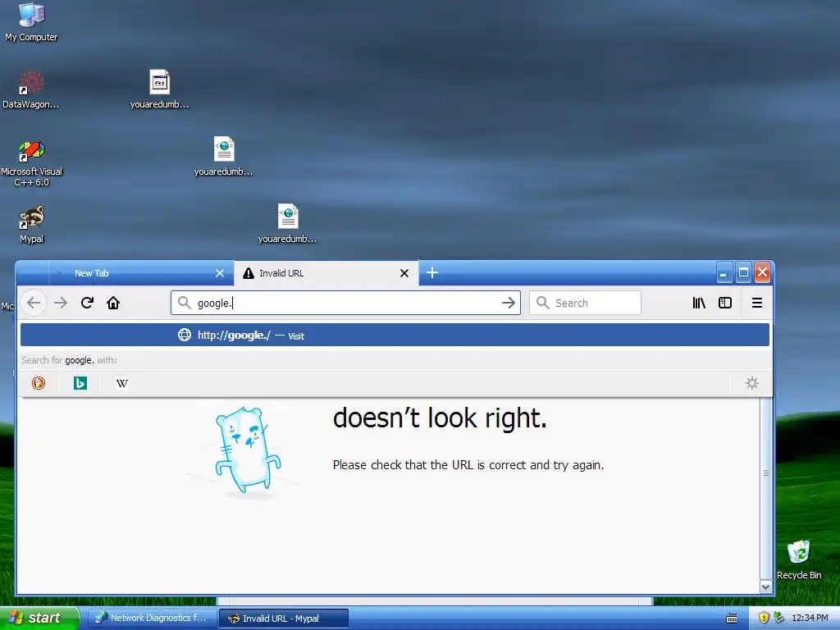840x630 pixels.
Task: Open the middle youaredumb web document icon
Action: click(223, 157)
